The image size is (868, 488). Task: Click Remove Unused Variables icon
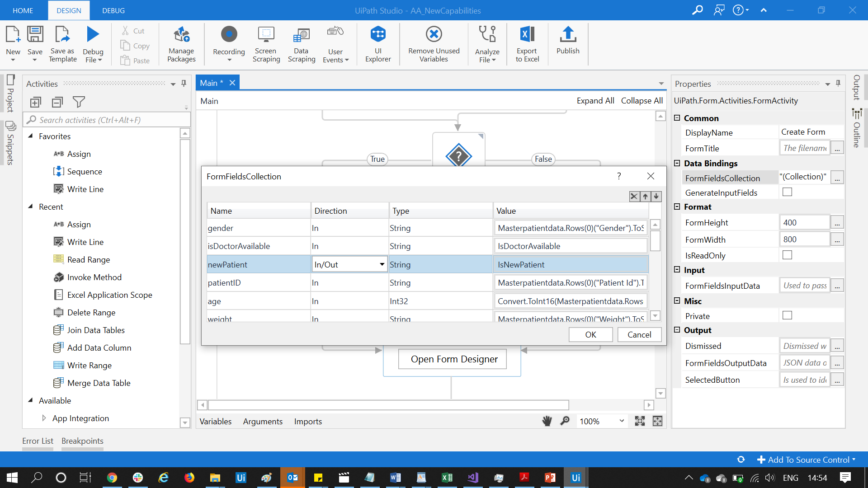tap(434, 35)
